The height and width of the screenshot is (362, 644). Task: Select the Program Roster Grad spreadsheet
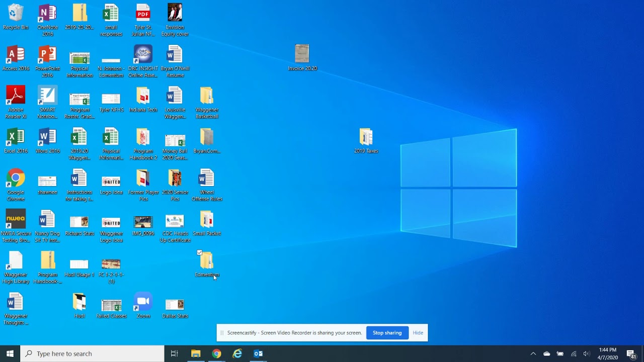(79, 106)
